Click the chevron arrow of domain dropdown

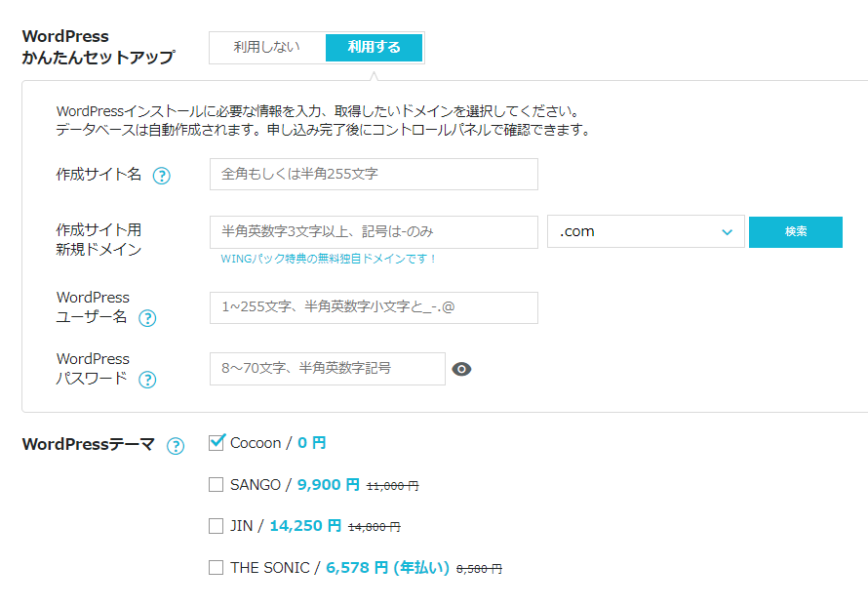pyautogui.click(x=727, y=232)
